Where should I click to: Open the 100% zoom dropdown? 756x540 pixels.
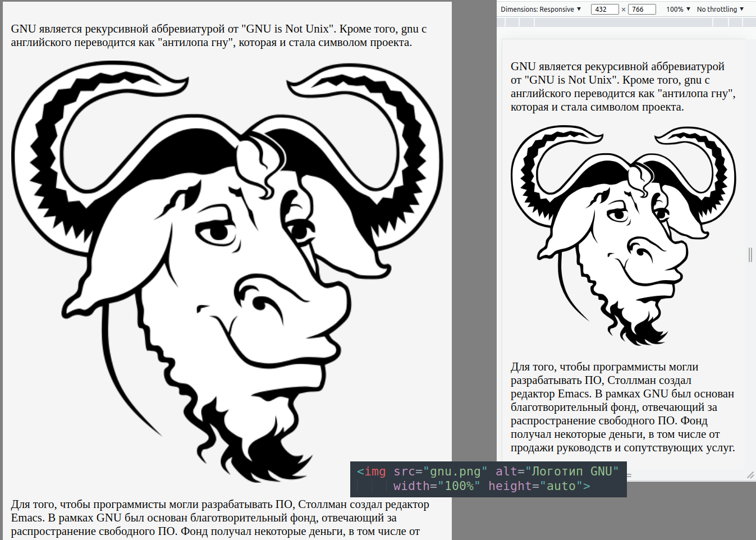678,10
